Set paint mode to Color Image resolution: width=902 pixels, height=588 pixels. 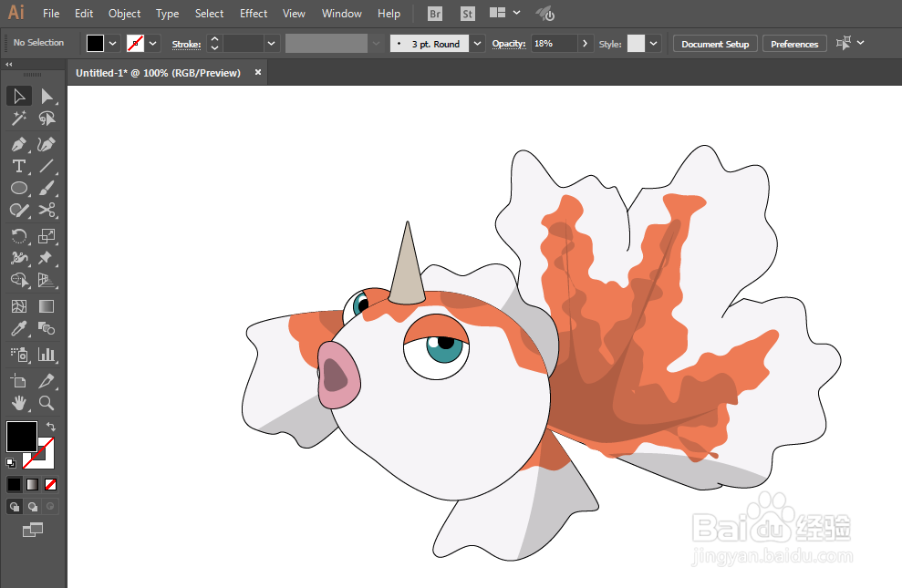click(x=14, y=485)
